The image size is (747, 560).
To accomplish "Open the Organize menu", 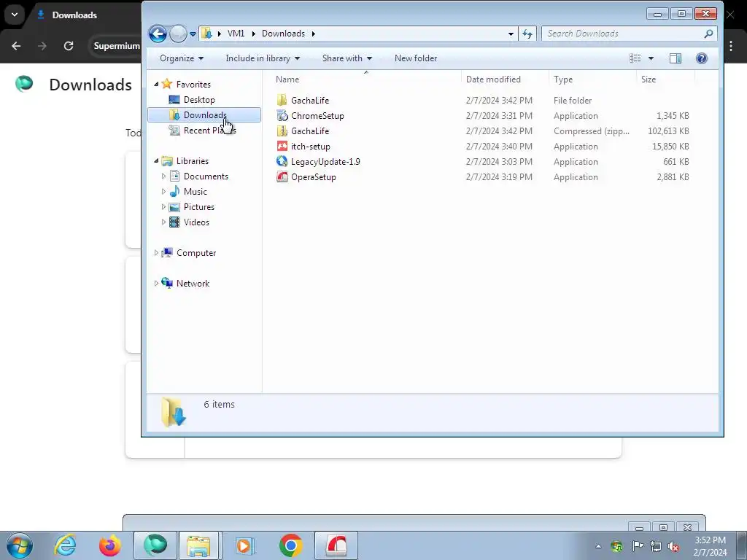I will click(182, 58).
